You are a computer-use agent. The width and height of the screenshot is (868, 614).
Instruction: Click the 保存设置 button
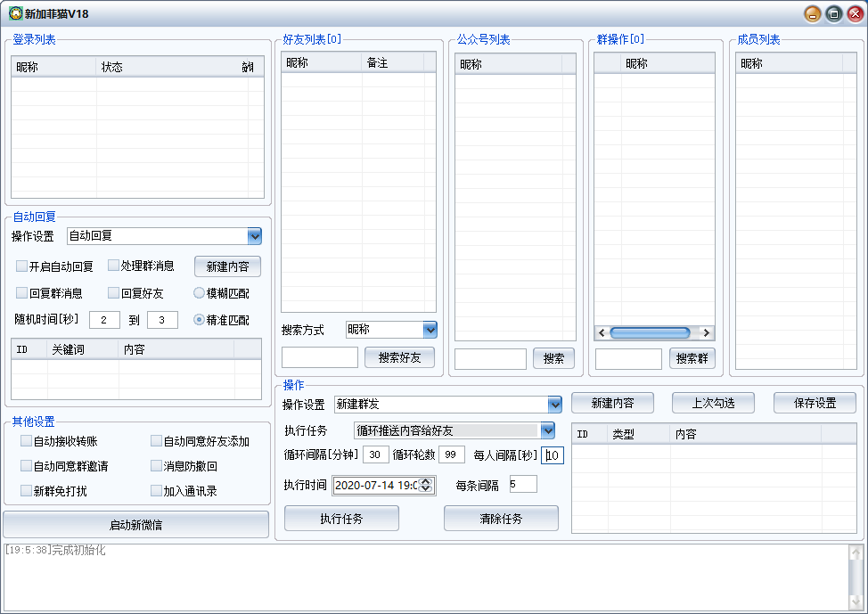coord(815,403)
